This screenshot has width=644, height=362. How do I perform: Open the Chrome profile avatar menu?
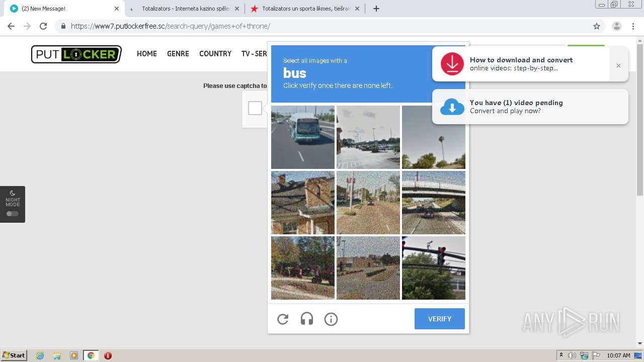tap(616, 26)
